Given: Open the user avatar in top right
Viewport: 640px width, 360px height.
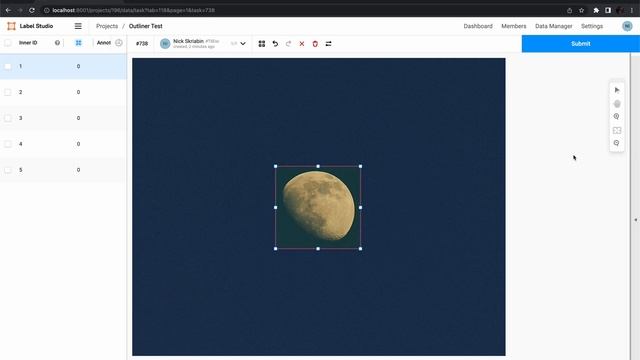Looking at the screenshot, I should (x=627, y=26).
